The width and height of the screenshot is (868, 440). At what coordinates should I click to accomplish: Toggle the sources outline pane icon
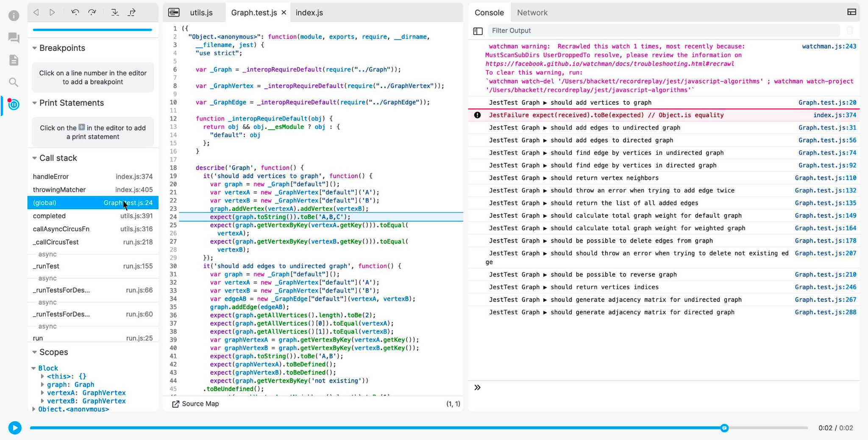(x=174, y=12)
